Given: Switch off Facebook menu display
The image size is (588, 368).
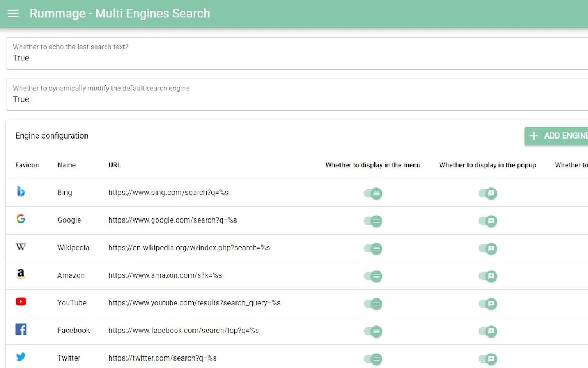Looking at the screenshot, I should pyautogui.click(x=373, y=331).
